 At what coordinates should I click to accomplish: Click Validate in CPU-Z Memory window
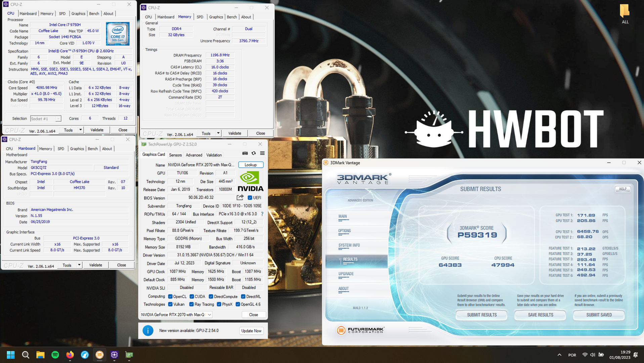[235, 133]
